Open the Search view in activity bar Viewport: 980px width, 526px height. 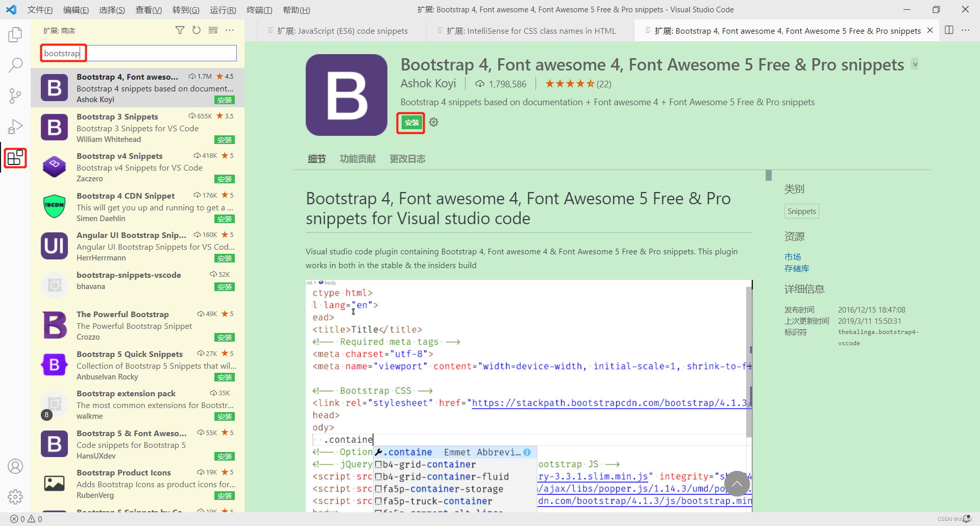tap(15, 65)
